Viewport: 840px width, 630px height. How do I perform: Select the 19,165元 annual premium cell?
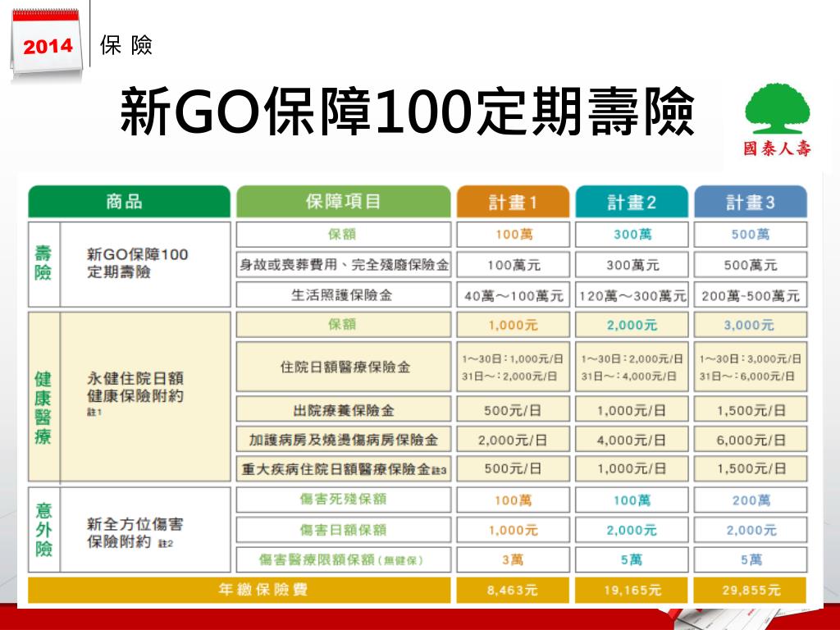[x=632, y=590]
